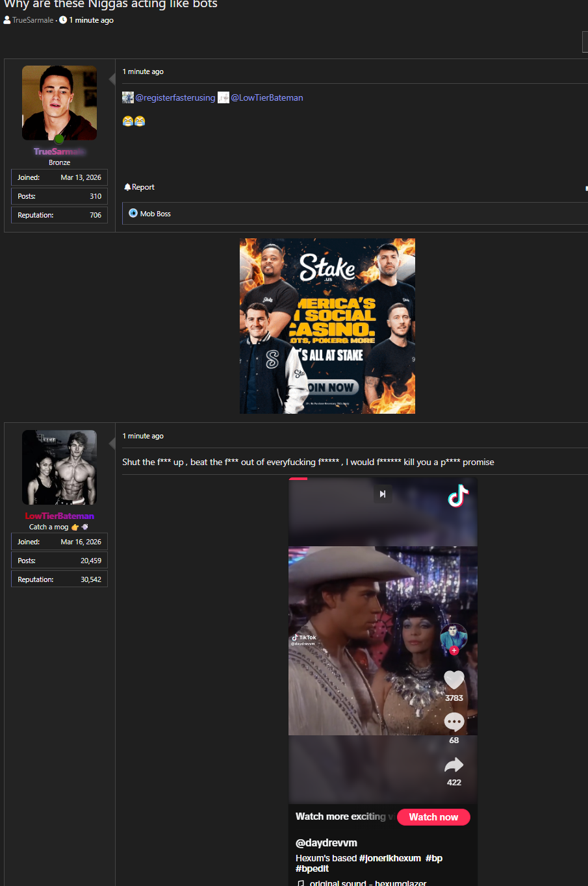Click the Watch now button

coord(433,817)
